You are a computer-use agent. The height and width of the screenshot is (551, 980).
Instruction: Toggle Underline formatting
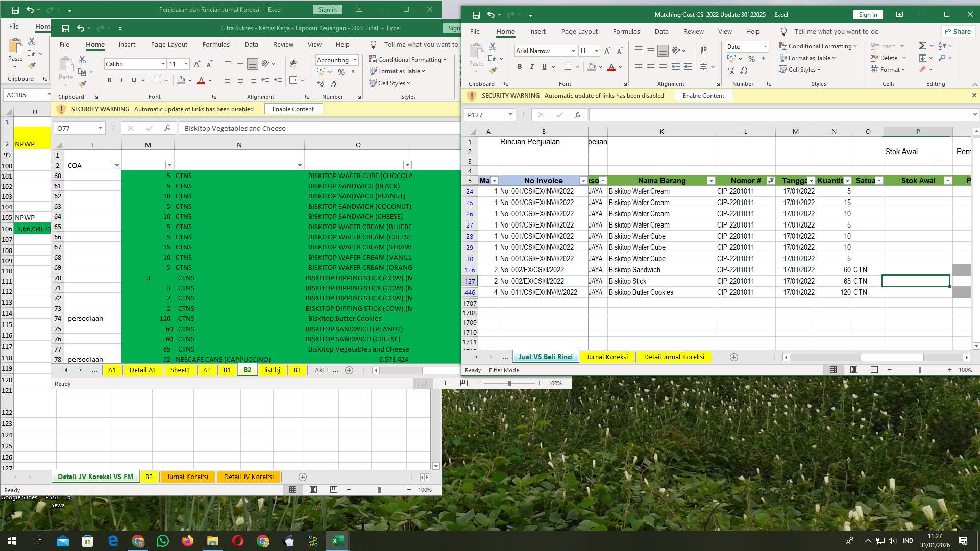(544, 67)
